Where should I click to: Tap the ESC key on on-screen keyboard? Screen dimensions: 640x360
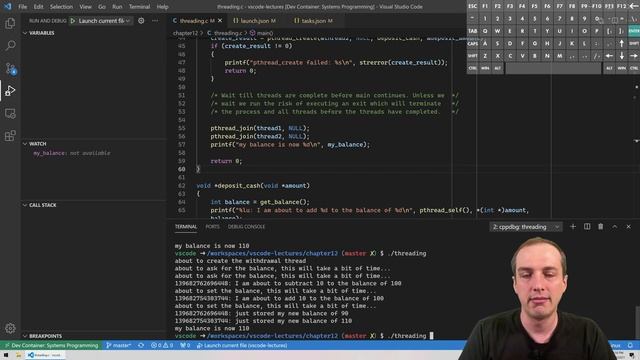pyautogui.click(x=472, y=6)
